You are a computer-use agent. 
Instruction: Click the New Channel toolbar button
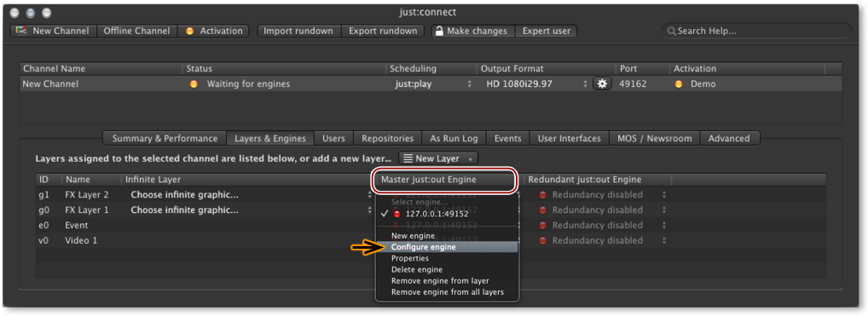point(53,31)
